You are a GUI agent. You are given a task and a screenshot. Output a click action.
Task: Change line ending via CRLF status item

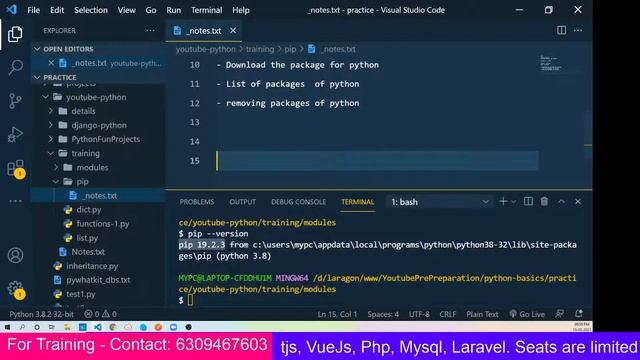point(448,314)
